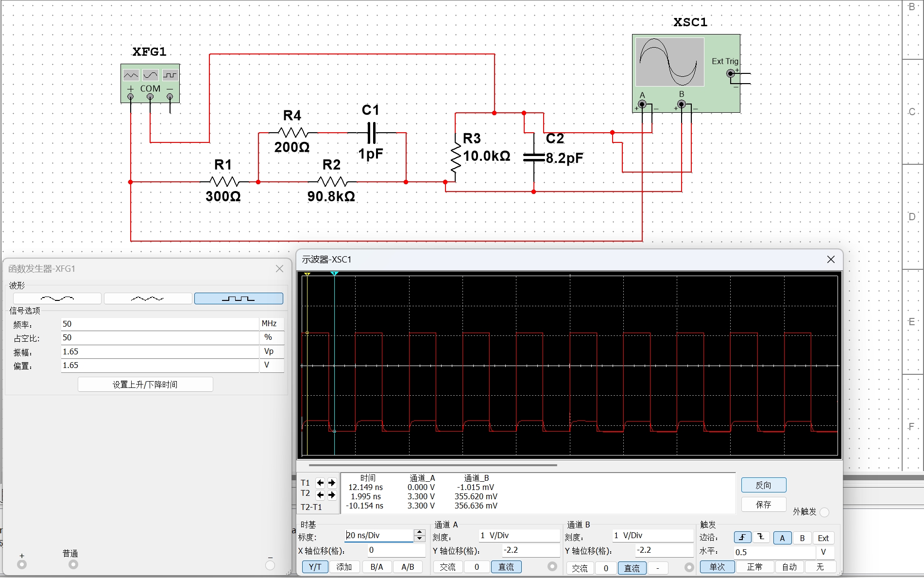Close the 函数发生器-XFG1 panel
The width and height of the screenshot is (924, 578).
[x=279, y=268]
